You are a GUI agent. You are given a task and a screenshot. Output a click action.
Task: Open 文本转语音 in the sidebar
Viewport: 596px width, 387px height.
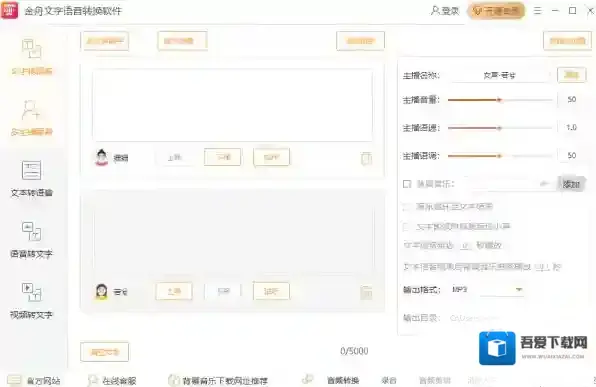tap(32, 179)
